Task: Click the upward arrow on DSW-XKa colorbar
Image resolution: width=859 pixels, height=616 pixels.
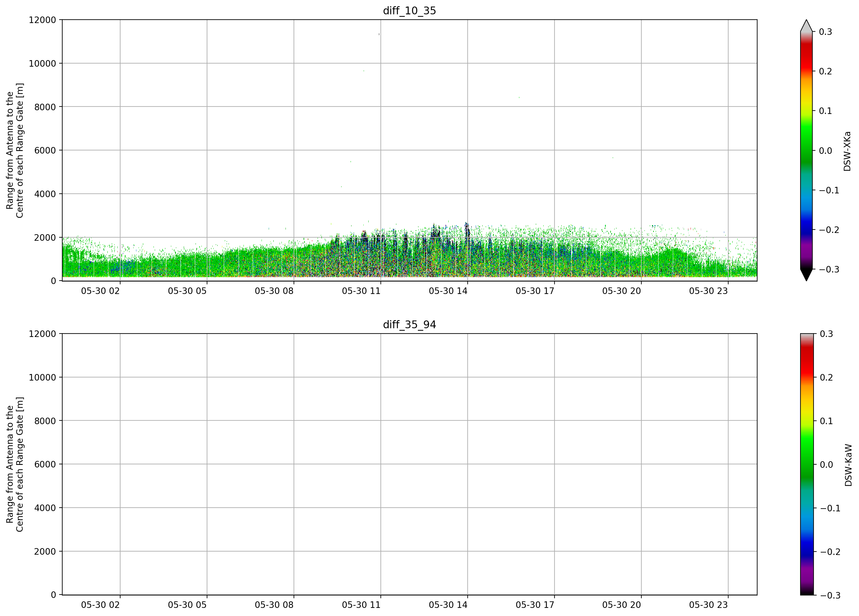Action: tap(806, 26)
